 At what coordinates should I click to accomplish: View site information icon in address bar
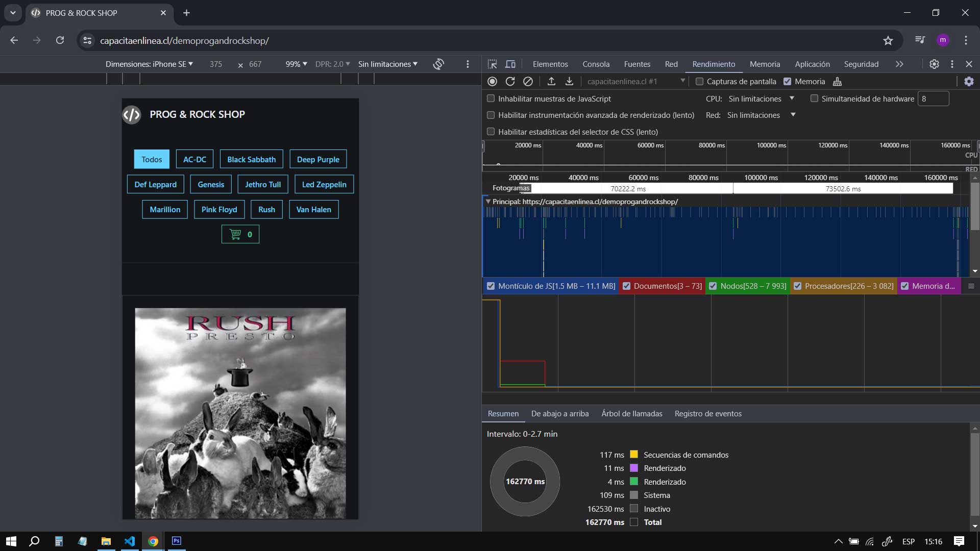pyautogui.click(x=87, y=40)
